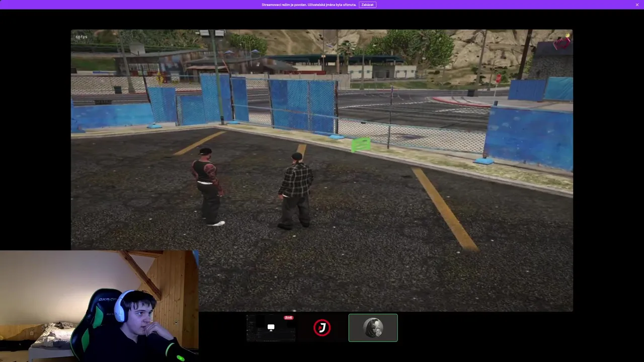The height and width of the screenshot is (362, 644).
Task: Dismiss the purple streamer mode banner
Action: click(637, 5)
